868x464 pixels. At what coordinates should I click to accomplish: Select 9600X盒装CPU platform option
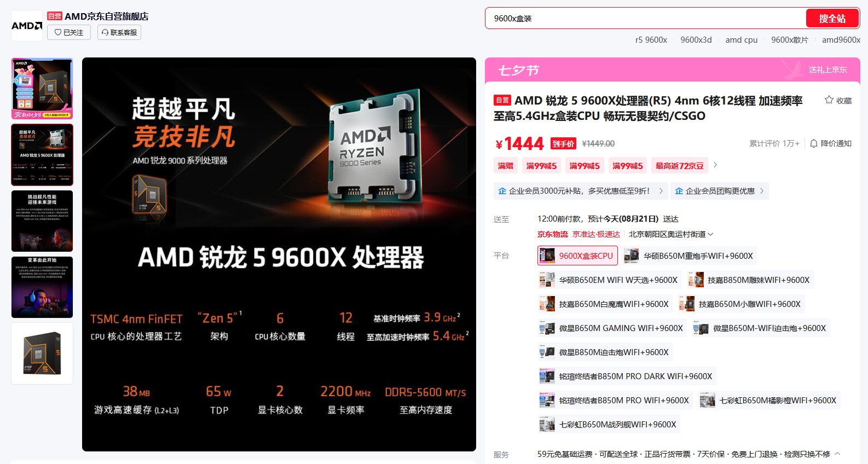point(577,256)
